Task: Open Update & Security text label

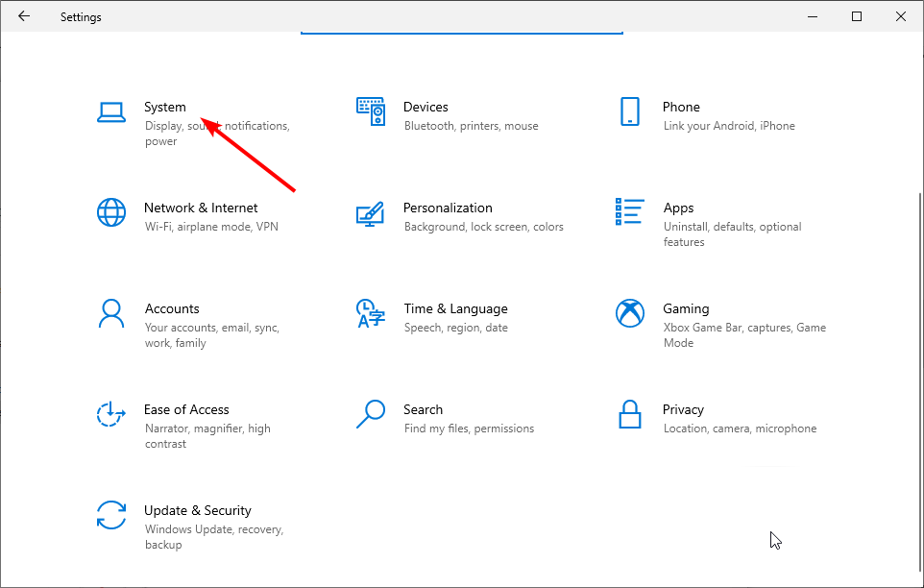Action: pos(197,510)
